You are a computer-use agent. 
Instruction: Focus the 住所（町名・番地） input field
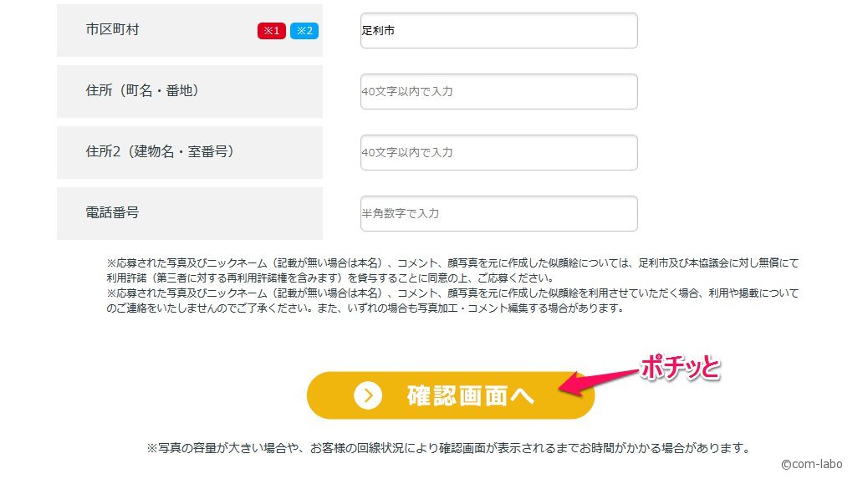tap(498, 91)
